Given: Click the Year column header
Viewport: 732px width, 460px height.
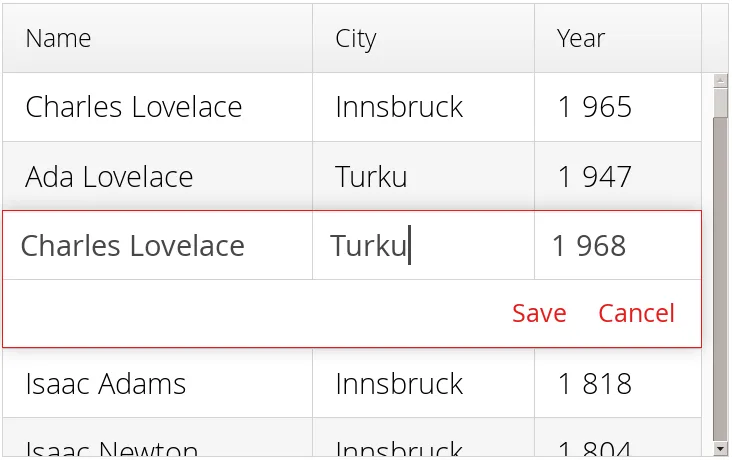Looking at the screenshot, I should pos(617,38).
